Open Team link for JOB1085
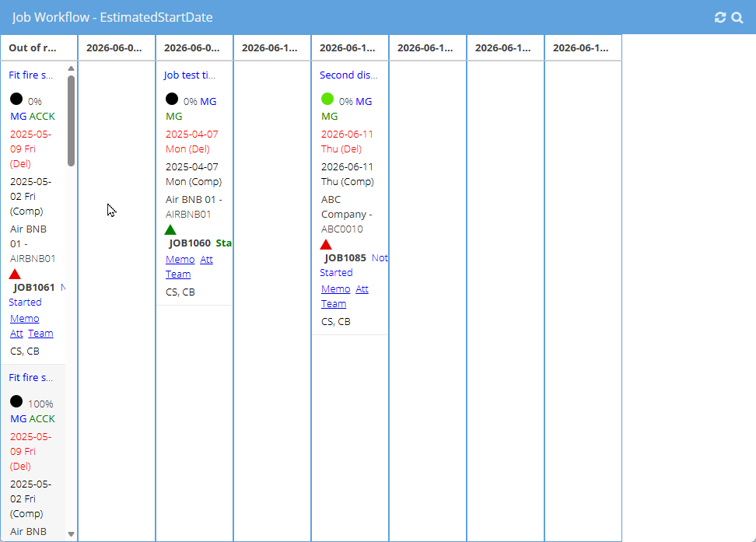Image resolution: width=756 pixels, height=542 pixels. (x=334, y=304)
